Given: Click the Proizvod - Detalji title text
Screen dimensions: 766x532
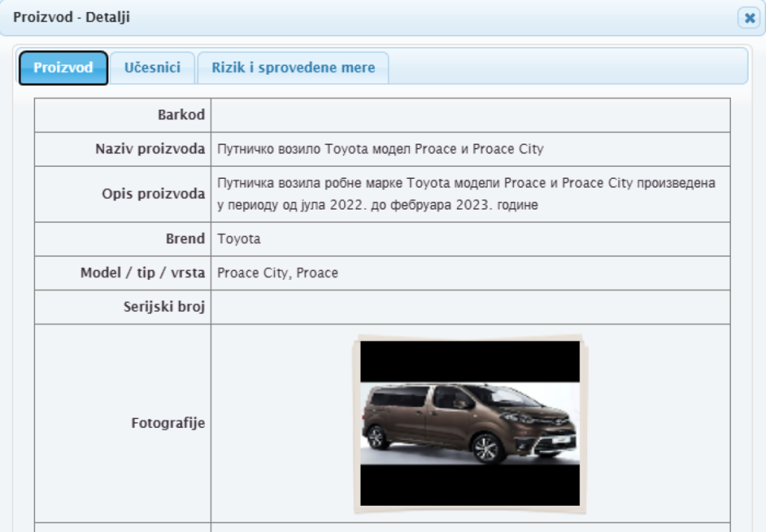Looking at the screenshot, I should click(72, 17).
